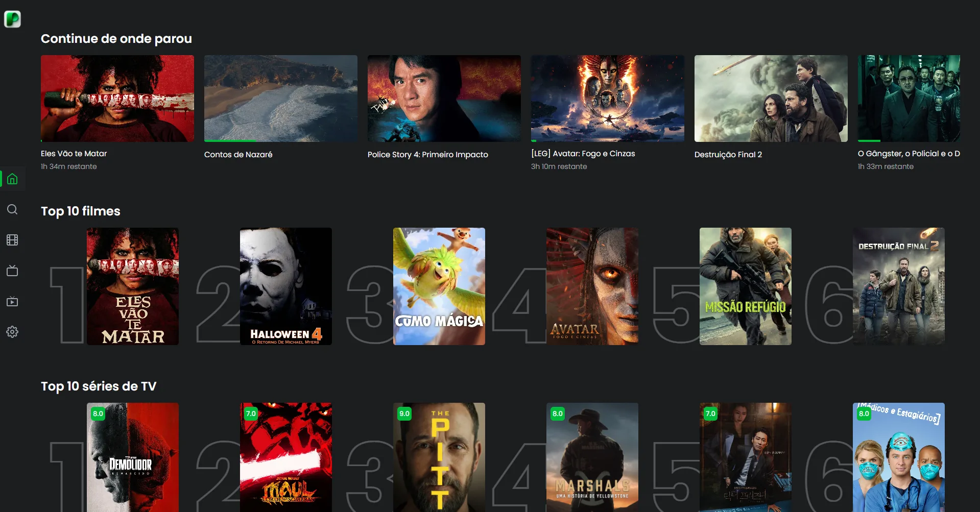This screenshot has height=512, width=980.
Task: Open the Marshals series poster
Action: pos(592,457)
